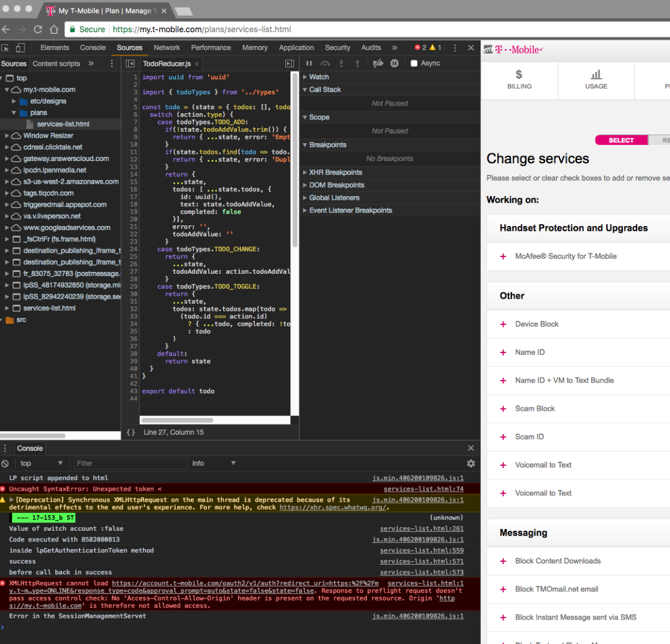Open DevTools three-dot customize menu
Image resolution: width=670 pixels, height=644 pixels.
click(455, 48)
